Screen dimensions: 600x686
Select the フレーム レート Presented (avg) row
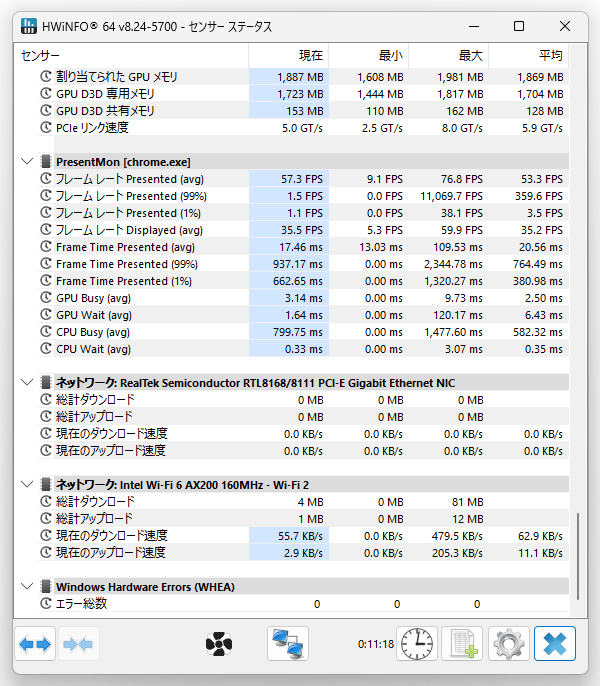tap(303, 179)
